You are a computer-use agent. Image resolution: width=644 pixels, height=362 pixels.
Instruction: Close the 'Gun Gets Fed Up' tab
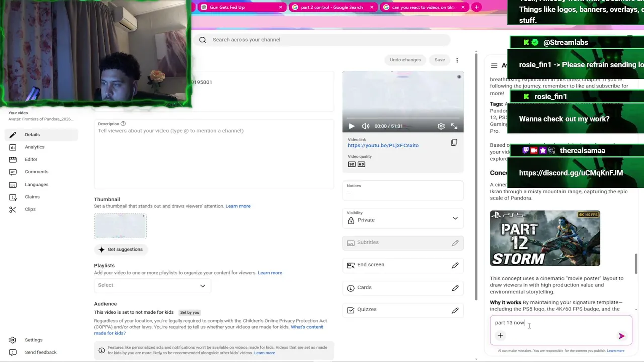click(280, 7)
